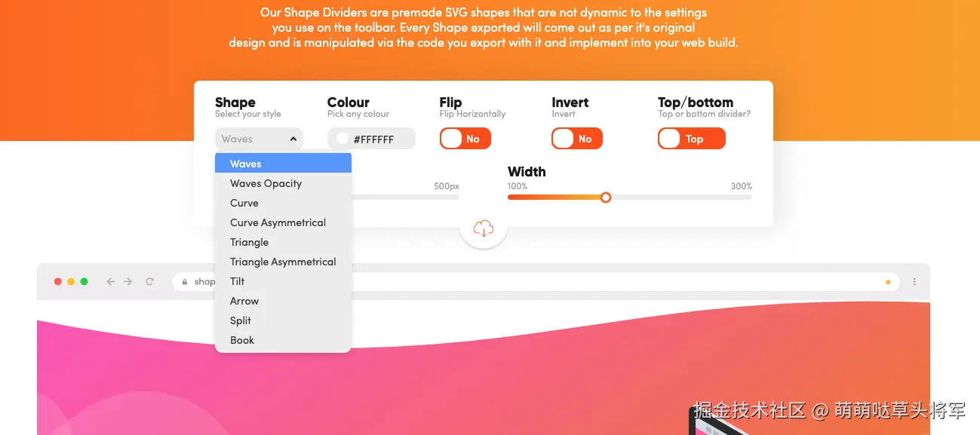Click the reload icon in mock browser
Viewport: 980px width, 435px height.
[x=149, y=281]
